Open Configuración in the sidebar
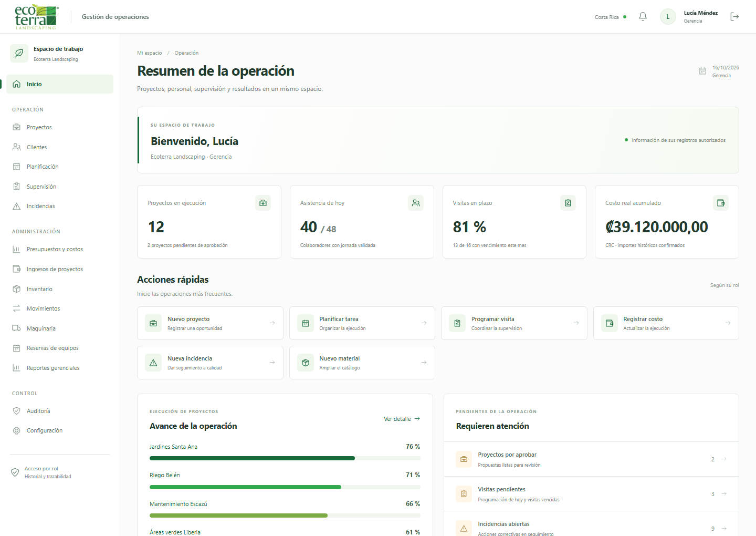The width and height of the screenshot is (756, 536). tap(60, 430)
